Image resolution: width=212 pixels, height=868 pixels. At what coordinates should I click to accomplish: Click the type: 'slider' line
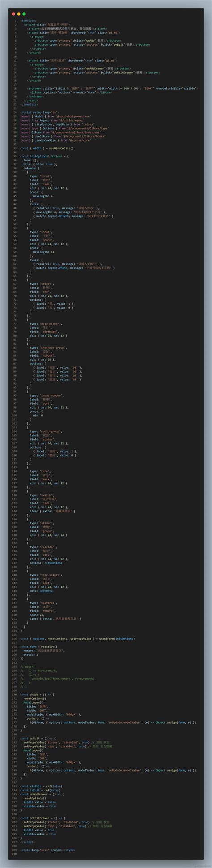click(x=42, y=523)
